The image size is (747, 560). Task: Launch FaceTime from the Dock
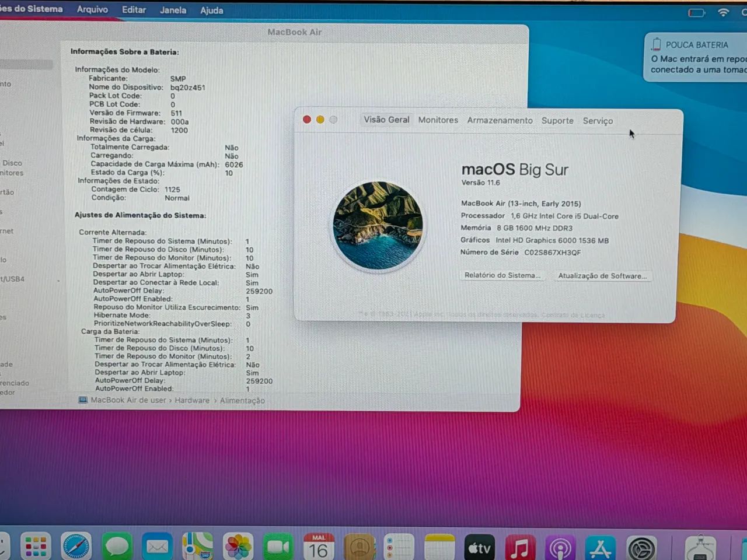pos(278,547)
